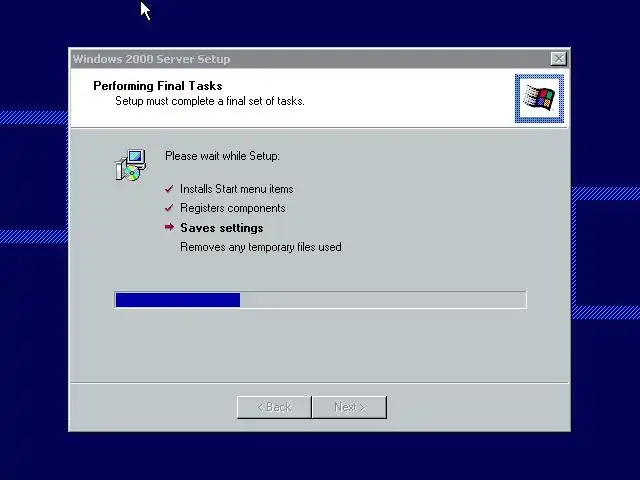Click the bold 'Saves settings' line

222,228
